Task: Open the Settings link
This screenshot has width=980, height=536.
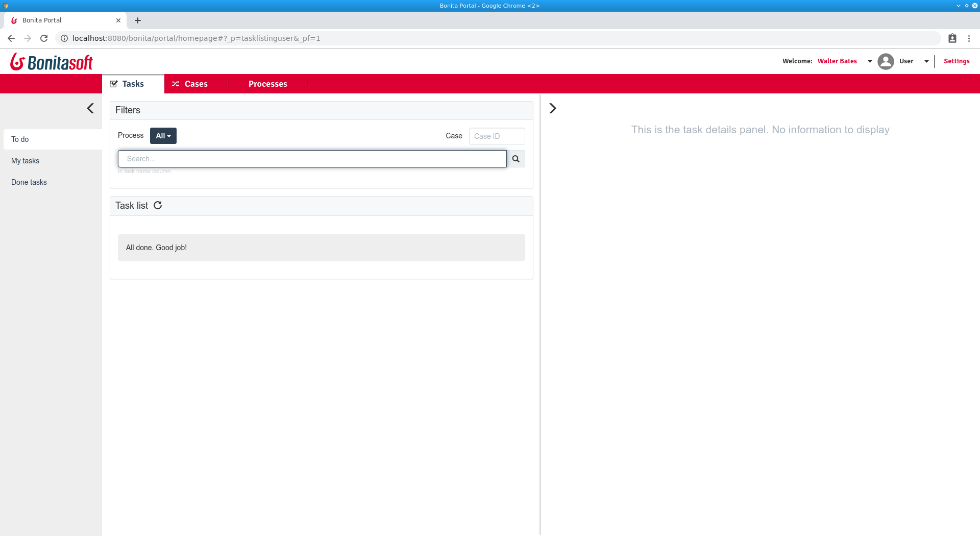Action: pyautogui.click(x=957, y=61)
